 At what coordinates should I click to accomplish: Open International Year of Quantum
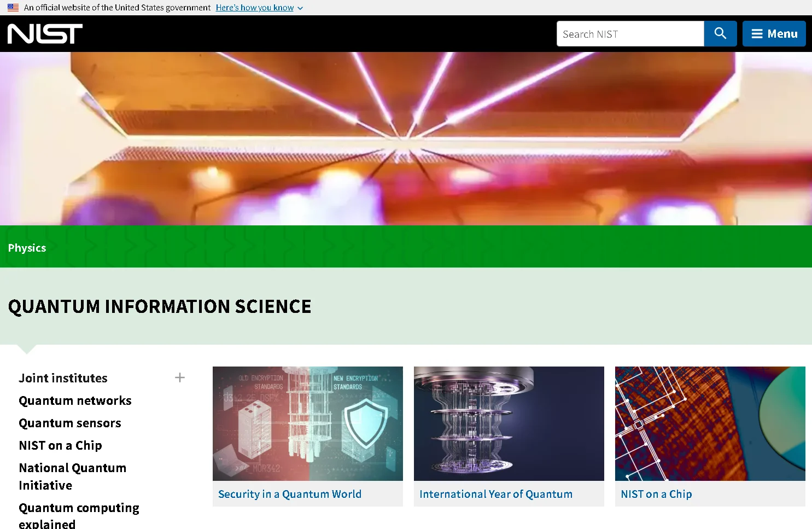495,493
